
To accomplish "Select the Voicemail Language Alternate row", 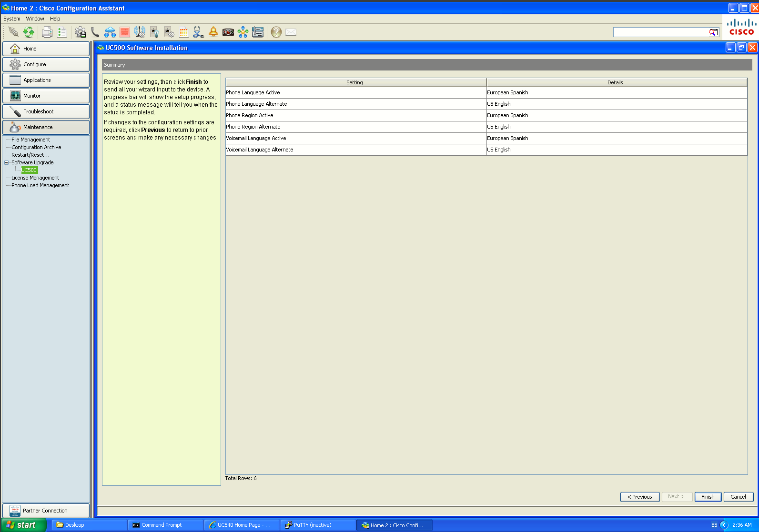I will coord(486,150).
